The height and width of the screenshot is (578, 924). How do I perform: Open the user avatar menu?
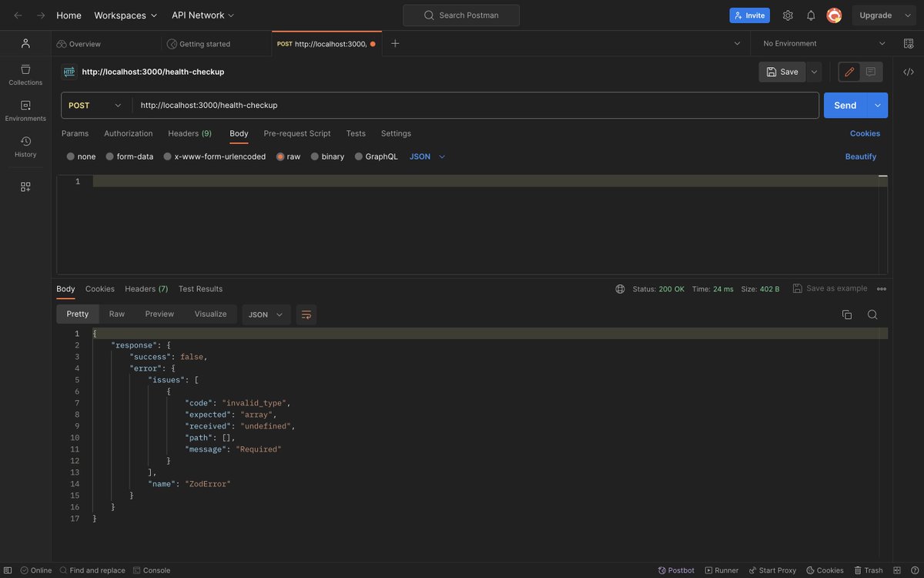834,15
